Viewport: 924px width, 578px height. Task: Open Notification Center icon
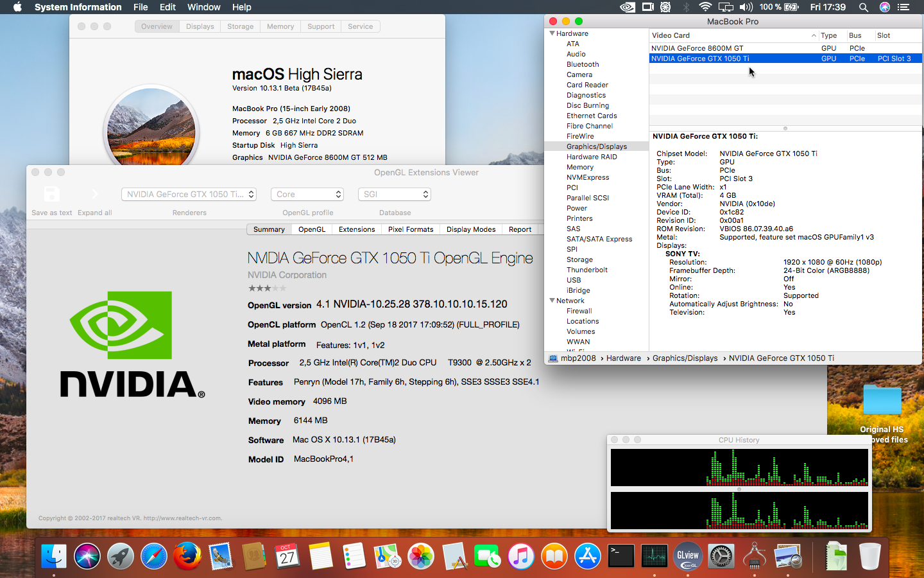click(x=903, y=7)
